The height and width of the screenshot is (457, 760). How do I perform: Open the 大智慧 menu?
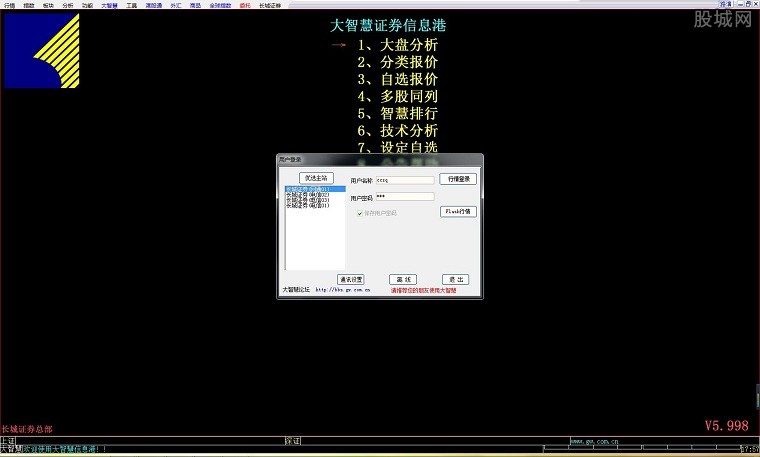tap(109, 5)
